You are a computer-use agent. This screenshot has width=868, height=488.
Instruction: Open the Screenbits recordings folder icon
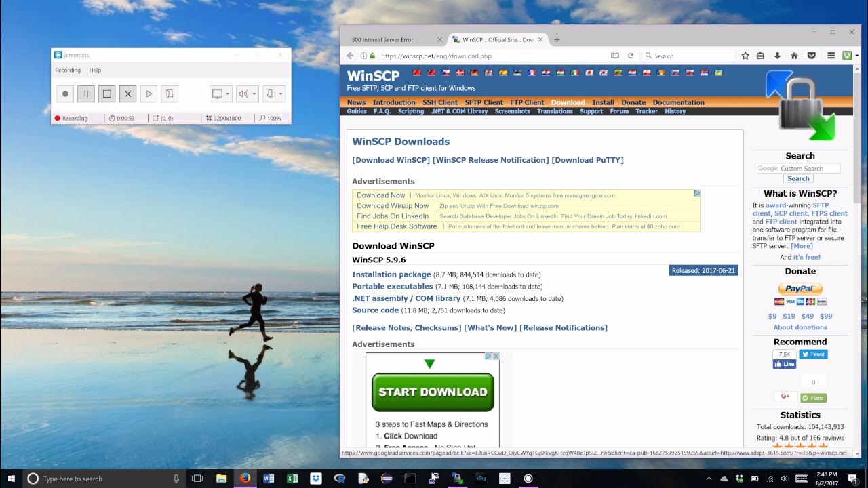[x=170, y=94]
